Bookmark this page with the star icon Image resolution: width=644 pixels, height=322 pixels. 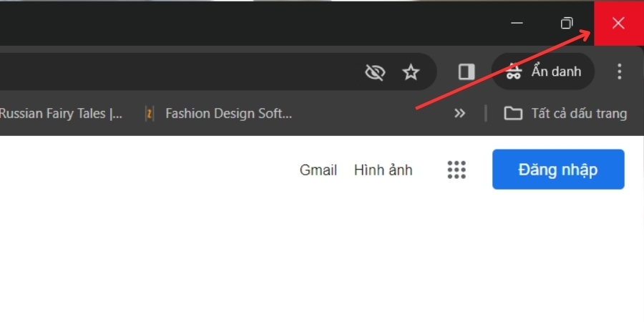pyautogui.click(x=410, y=72)
